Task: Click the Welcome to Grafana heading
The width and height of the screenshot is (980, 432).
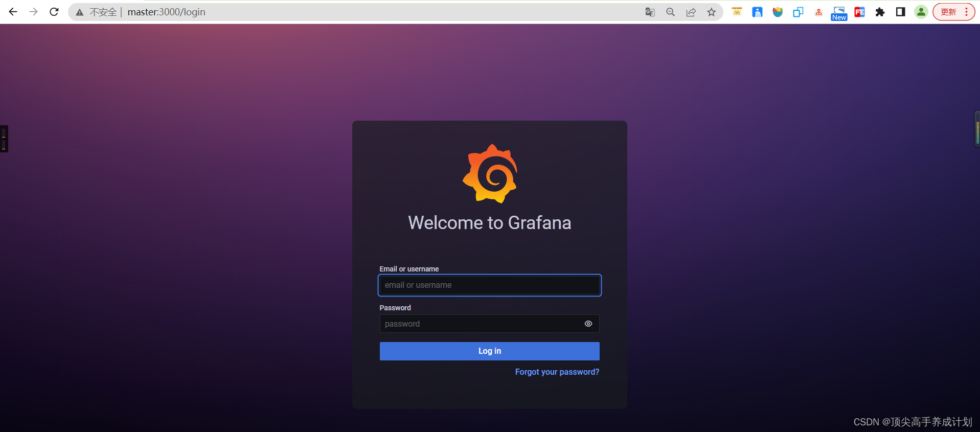Action: [x=490, y=223]
